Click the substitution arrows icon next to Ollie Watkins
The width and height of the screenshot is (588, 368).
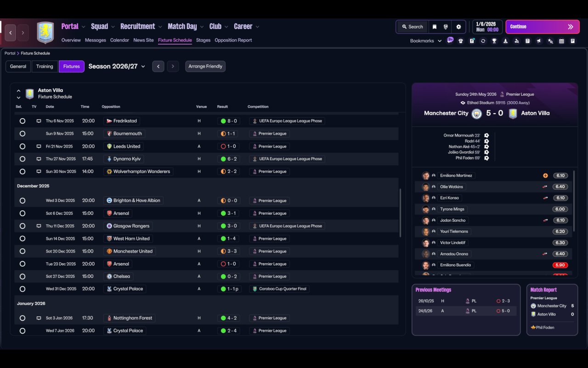(545, 187)
